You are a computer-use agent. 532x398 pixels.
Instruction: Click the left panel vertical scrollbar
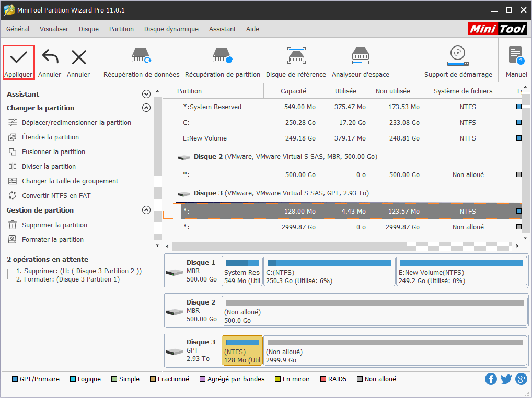157,132
